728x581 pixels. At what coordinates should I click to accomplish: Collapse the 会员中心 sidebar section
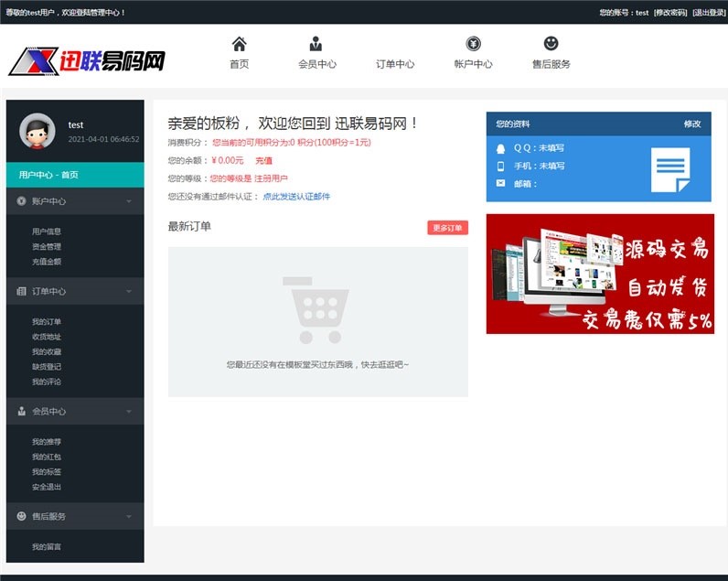[129, 412]
